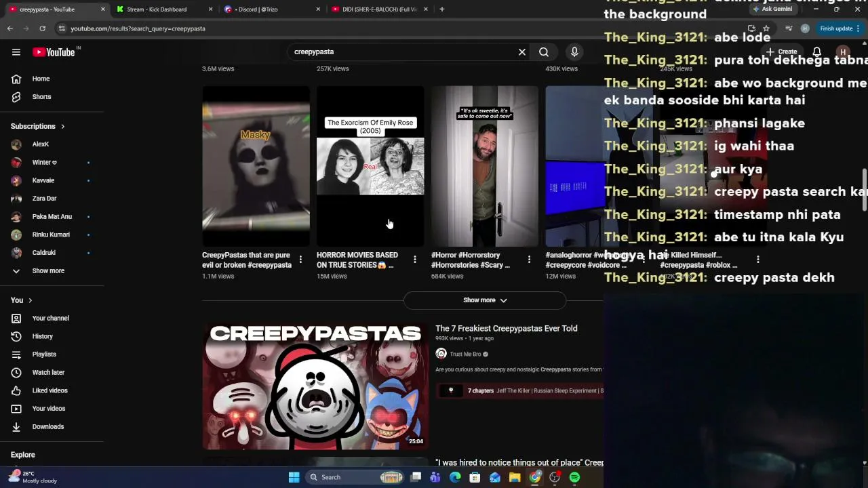Click the search magnifier button
The height and width of the screenshot is (488, 868).
point(544,52)
